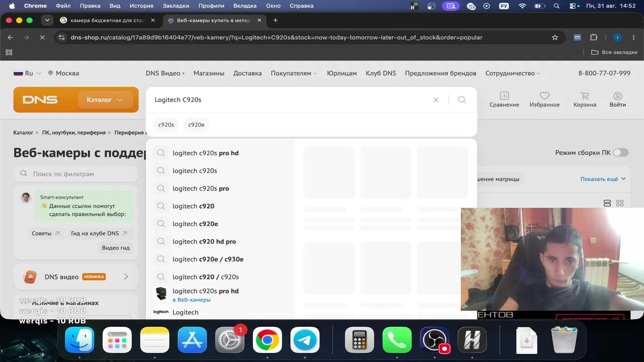Open the Корзина shopping cart
The image size is (644, 362).
585,100
